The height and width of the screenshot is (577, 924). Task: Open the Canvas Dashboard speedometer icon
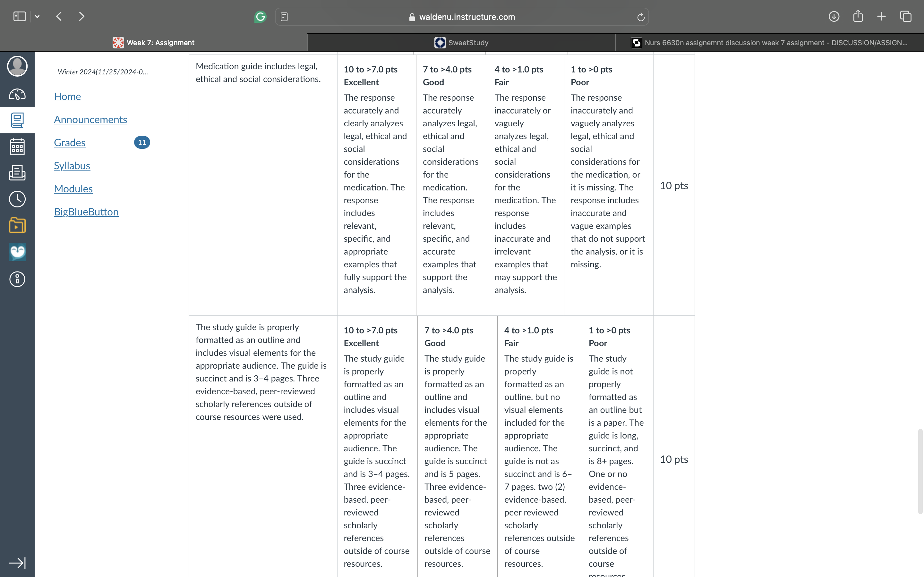17,94
